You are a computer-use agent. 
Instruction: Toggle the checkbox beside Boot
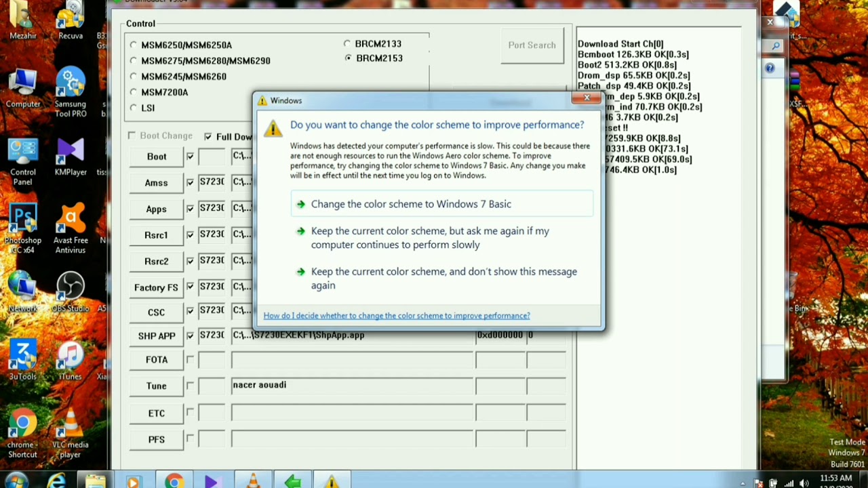click(190, 157)
